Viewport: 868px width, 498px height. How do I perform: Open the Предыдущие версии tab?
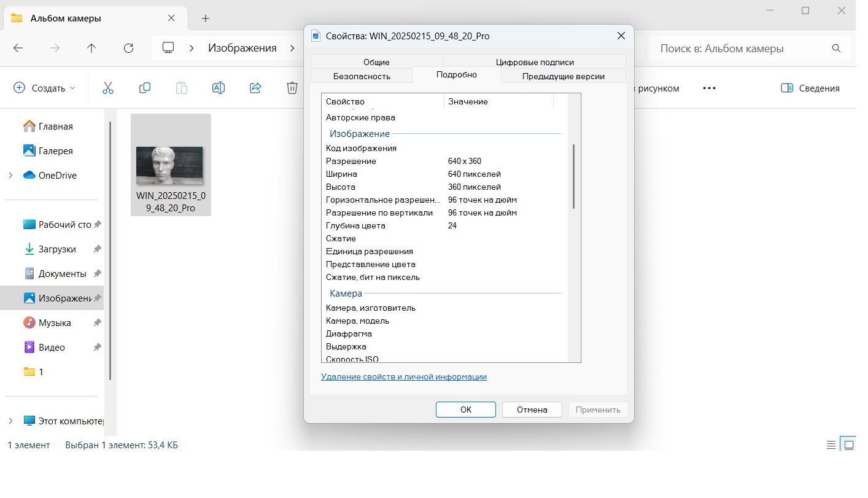(564, 76)
